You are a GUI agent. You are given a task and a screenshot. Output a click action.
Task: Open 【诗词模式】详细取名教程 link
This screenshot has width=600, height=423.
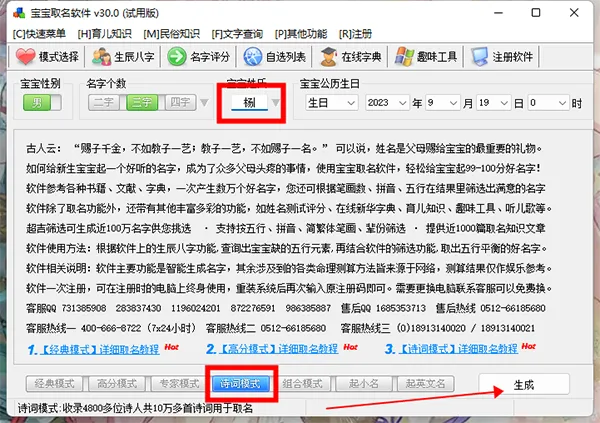click(x=458, y=349)
